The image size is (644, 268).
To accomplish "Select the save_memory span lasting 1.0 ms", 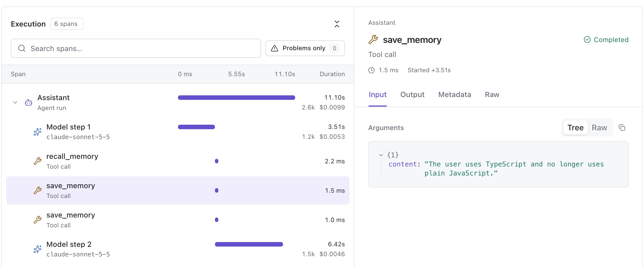I will click(x=178, y=220).
